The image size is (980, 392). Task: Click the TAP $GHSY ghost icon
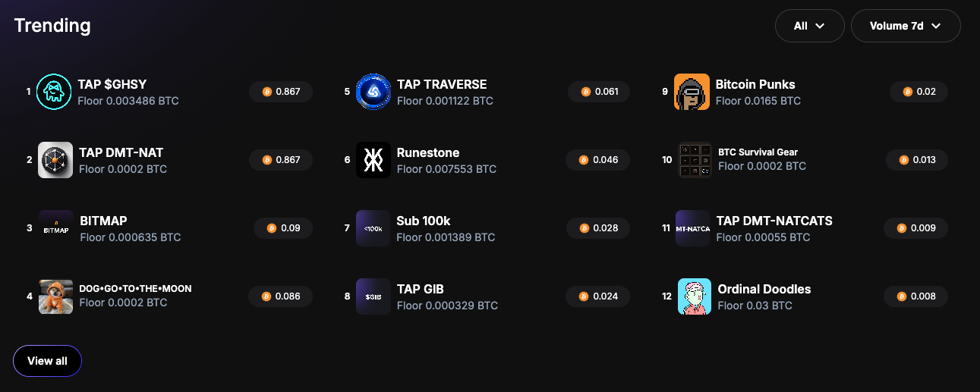[54, 92]
